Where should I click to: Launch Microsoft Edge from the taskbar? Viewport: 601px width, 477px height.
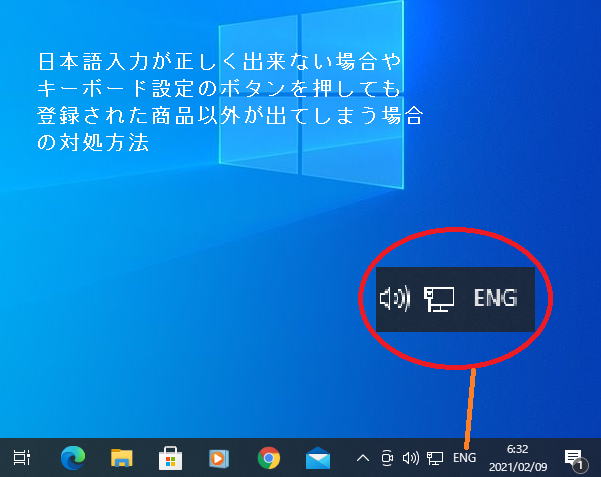(73, 457)
